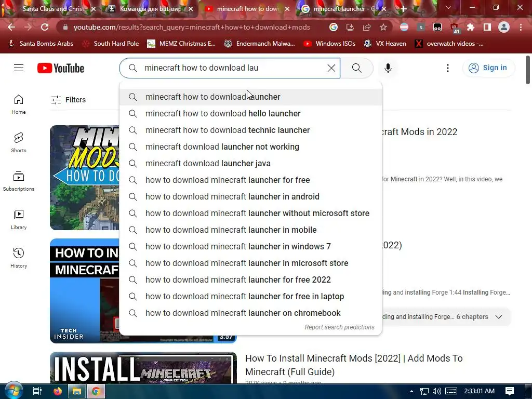This screenshot has width=532, height=399.
Task: Open Chrome extensions puzzle icon
Action: click(x=470, y=27)
